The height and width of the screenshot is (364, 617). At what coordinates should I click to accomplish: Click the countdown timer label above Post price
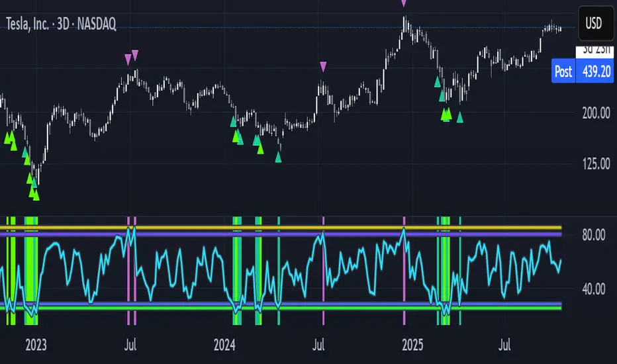click(x=594, y=50)
